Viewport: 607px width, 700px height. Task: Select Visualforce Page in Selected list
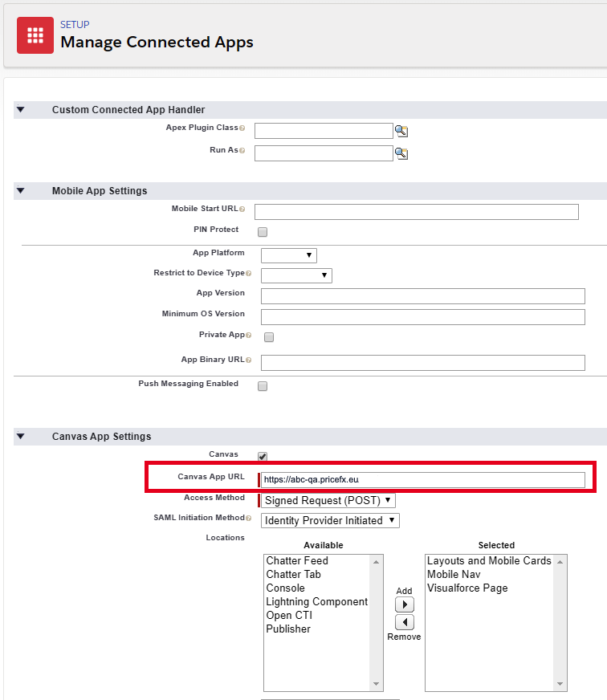point(467,588)
